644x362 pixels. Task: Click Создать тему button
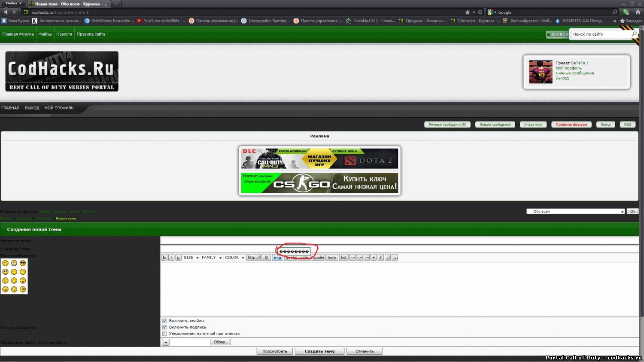pos(319,351)
